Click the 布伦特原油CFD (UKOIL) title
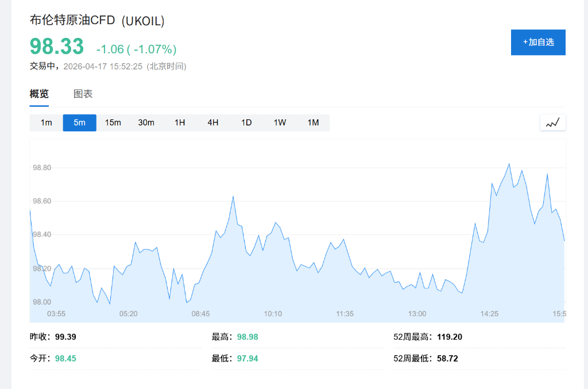Viewport: 588px width, 389px height. tap(97, 21)
